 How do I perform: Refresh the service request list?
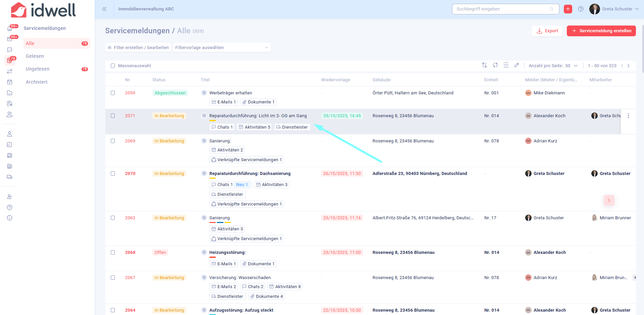point(495,65)
